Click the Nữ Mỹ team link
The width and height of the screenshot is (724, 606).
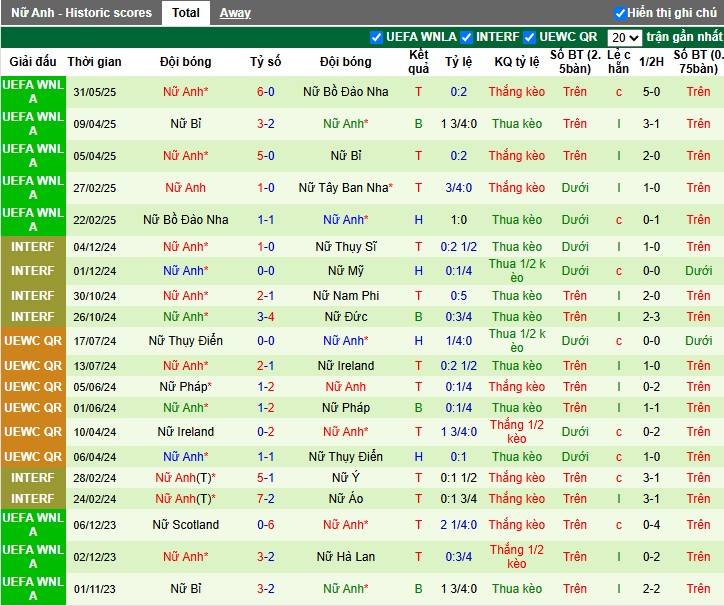coord(345,271)
